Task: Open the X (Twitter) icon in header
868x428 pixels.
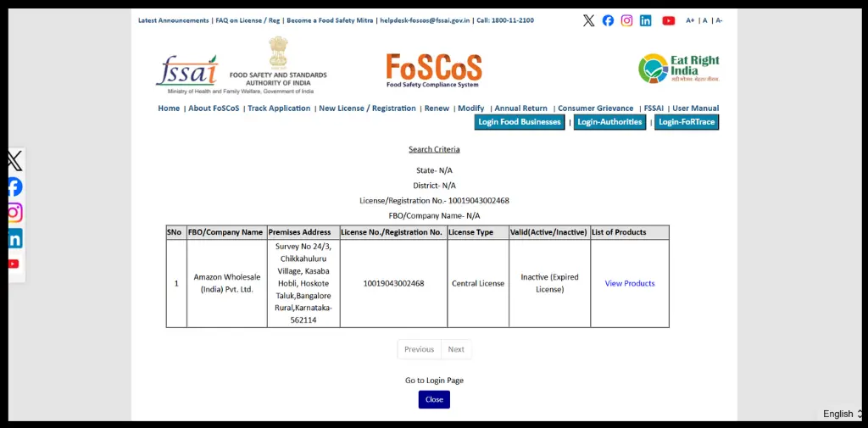Action: click(x=589, y=20)
